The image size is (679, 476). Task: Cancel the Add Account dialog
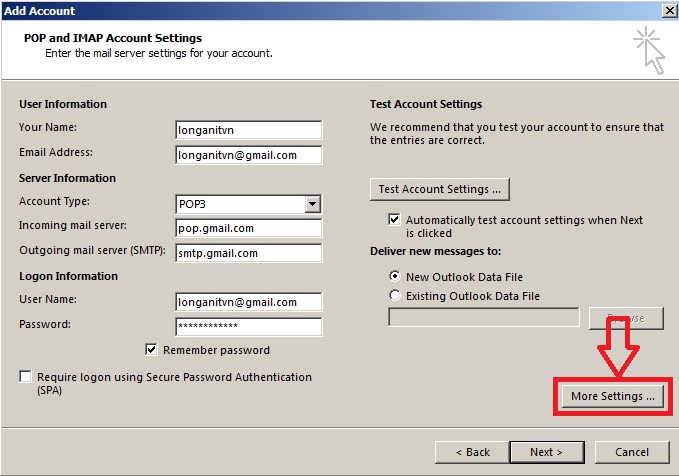coord(632,452)
